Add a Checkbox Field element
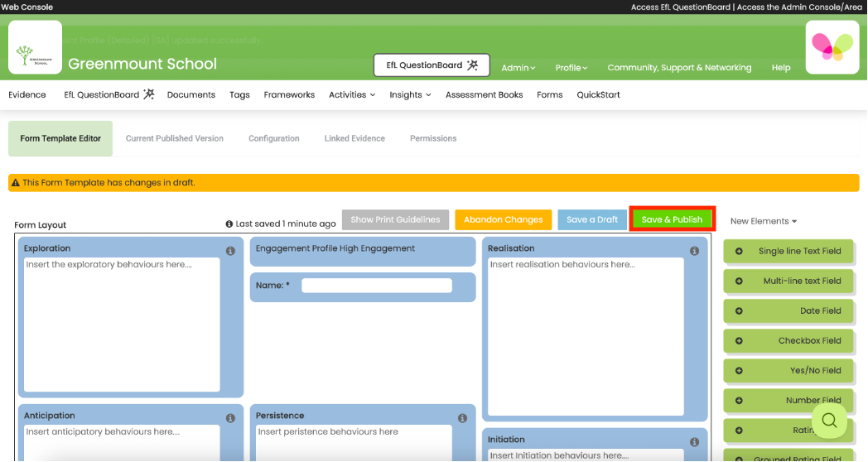The image size is (868, 462). (788, 341)
